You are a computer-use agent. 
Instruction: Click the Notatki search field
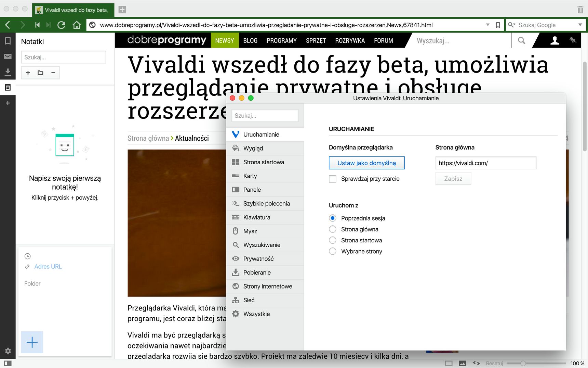[64, 57]
